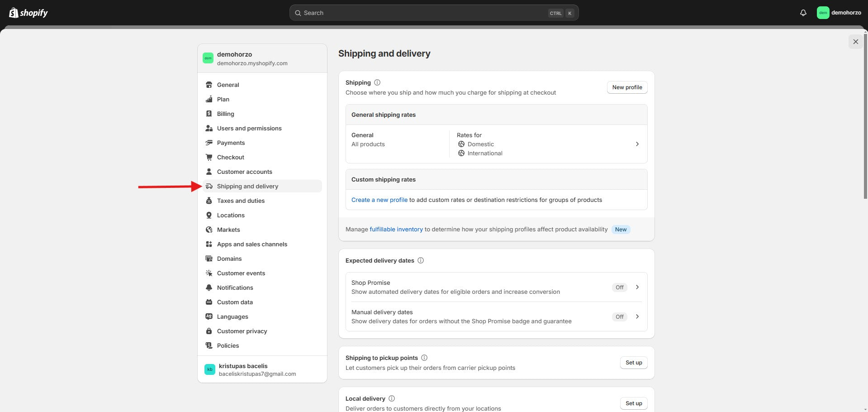868x412 pixels.
Task: Follow the fulfillable inventory link
Action: click(x=396, y=230)
